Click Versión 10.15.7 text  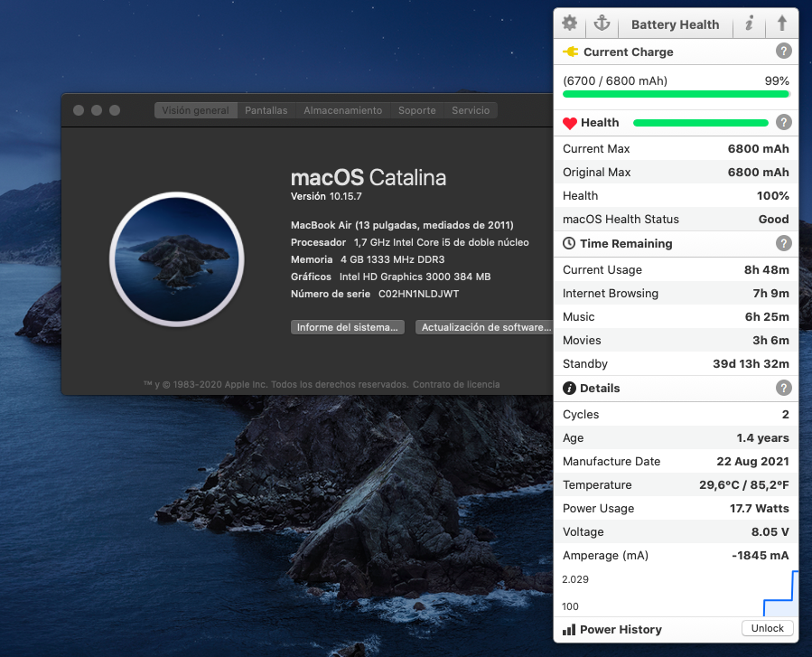326,196
